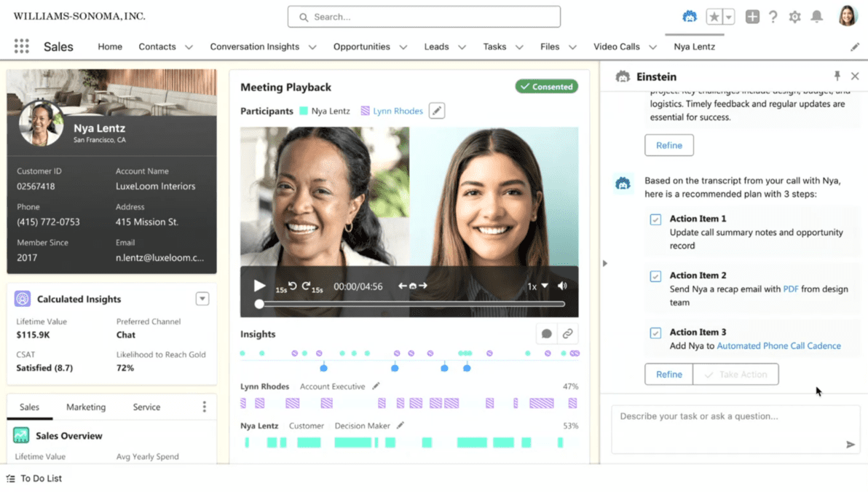Open the Opportunities tab

pyautogui.click(x=361, y=47)
